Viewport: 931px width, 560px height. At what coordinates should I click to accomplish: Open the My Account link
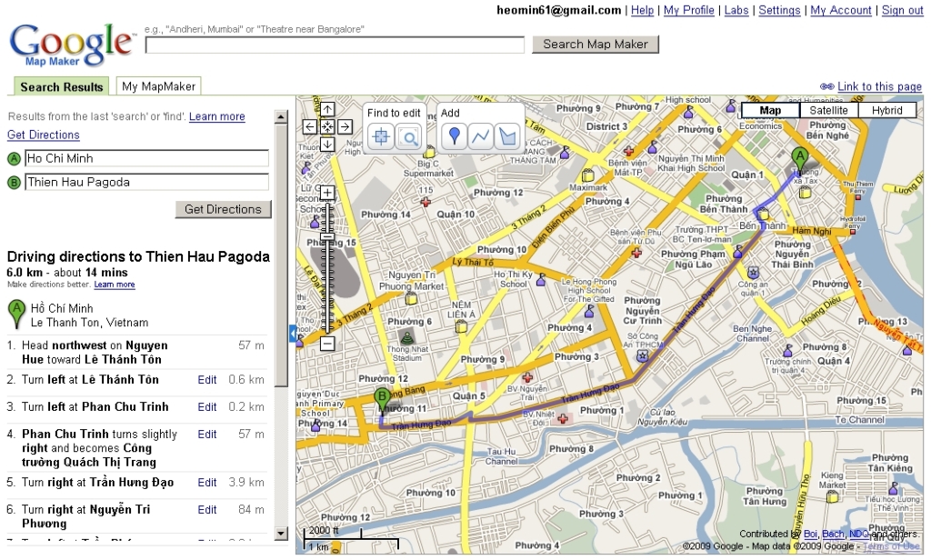(841, 10)
